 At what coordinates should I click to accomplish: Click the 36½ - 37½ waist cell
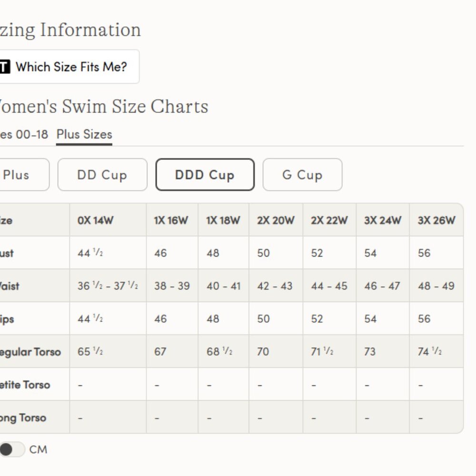tap(108, 286)
